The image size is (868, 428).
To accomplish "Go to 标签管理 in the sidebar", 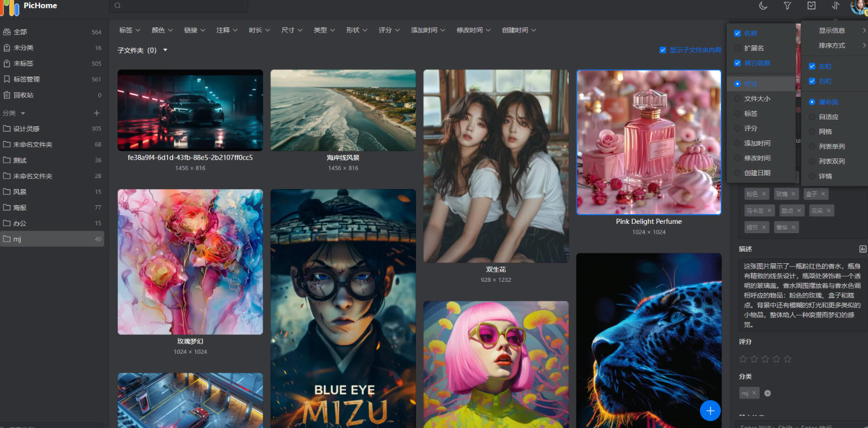I will pos(27,79).
